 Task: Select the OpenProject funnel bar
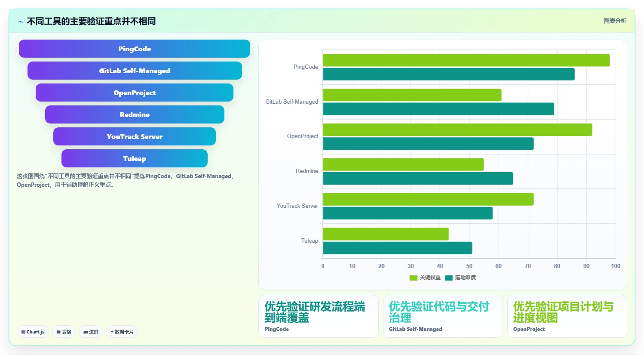135,93
